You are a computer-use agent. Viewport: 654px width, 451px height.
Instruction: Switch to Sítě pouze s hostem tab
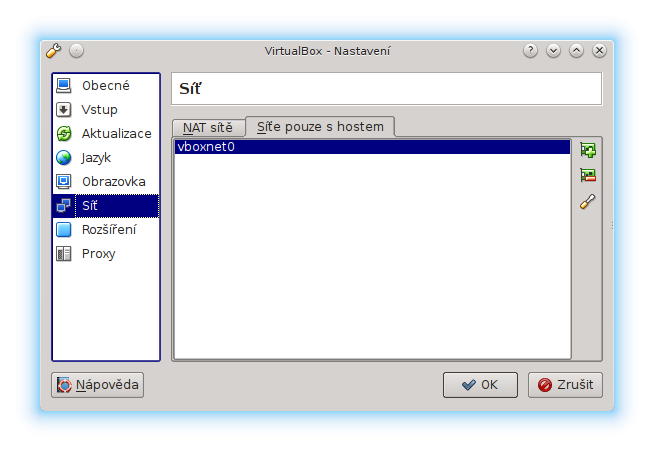tap(320, 126)
